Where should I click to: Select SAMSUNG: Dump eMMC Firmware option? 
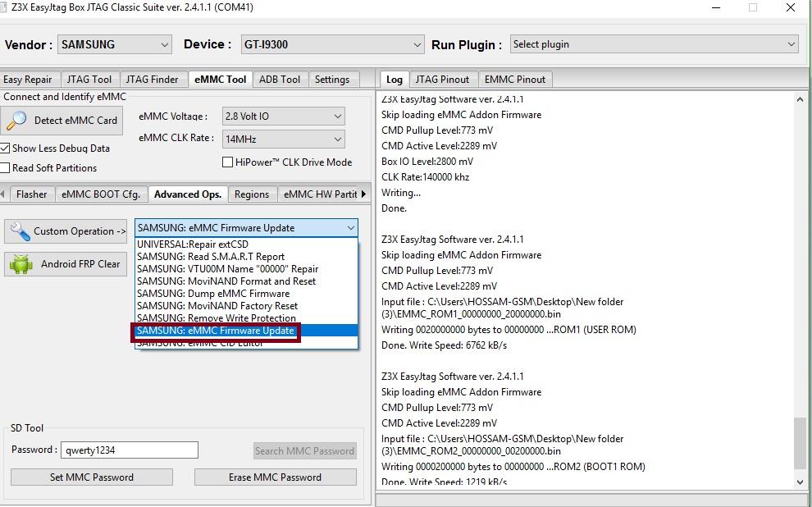click(246, 293)
